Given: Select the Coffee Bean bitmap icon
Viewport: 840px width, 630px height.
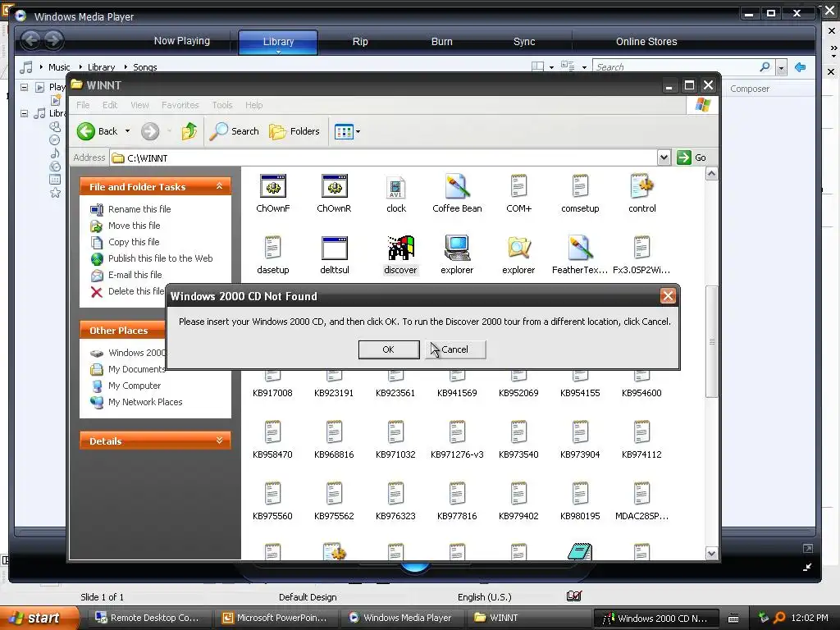Looking at the screenshot, I should click(x=457, y=187).
